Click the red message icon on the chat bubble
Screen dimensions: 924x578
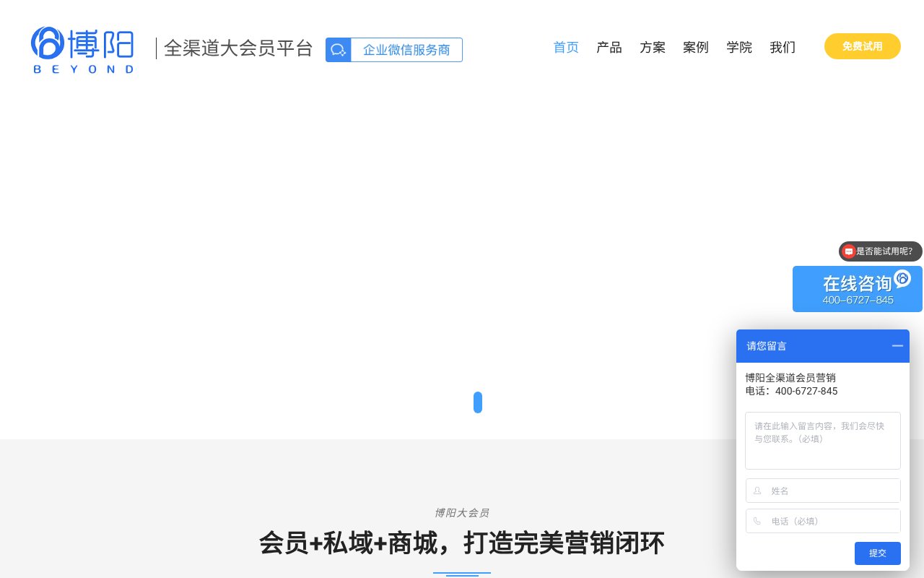pyautogui.click(x=849, y=251)
